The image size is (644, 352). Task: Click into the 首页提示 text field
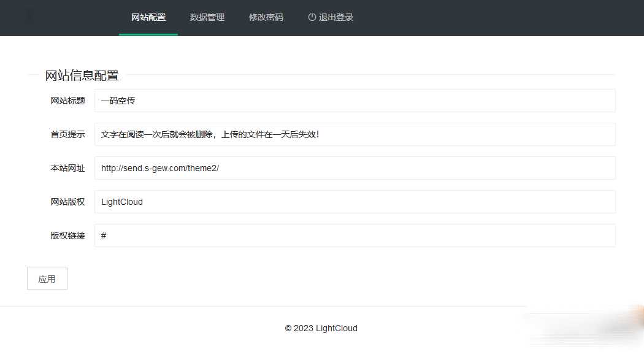355,134
